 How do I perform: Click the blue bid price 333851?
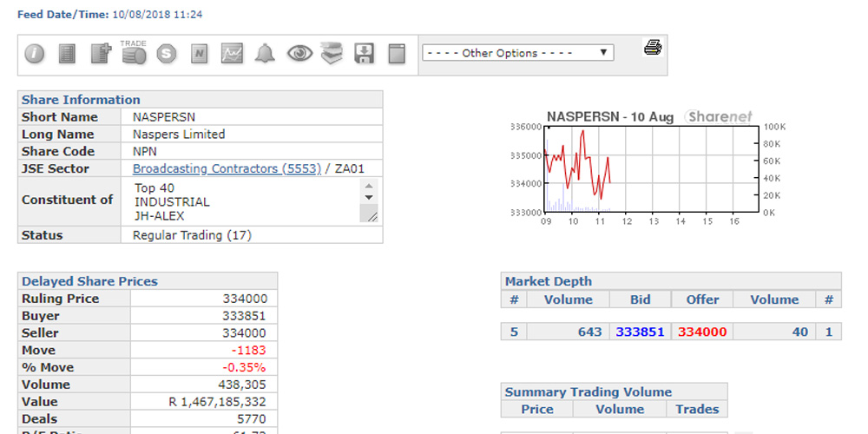639,332
